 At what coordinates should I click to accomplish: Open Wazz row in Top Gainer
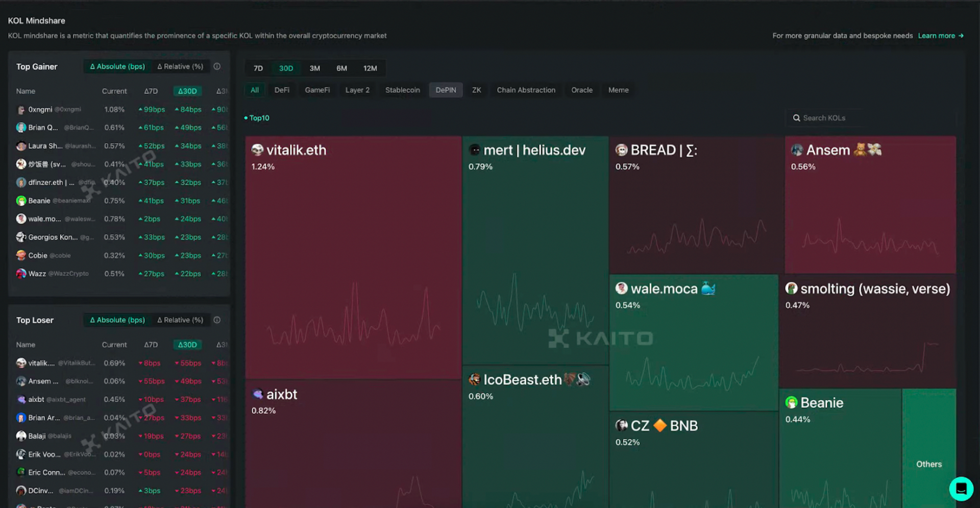pos(120,274)
